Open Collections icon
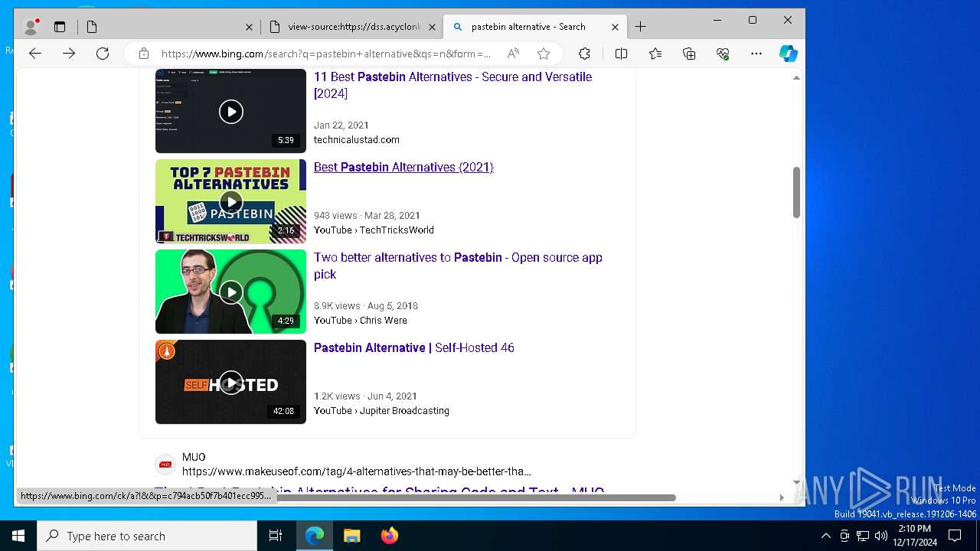The image size is (980, 551). click(x=689, y=54)
